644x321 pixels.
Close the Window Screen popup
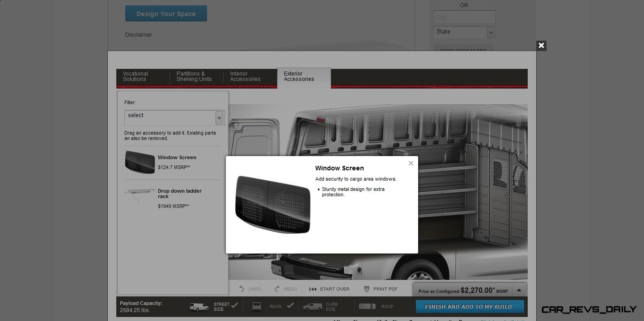411,163
